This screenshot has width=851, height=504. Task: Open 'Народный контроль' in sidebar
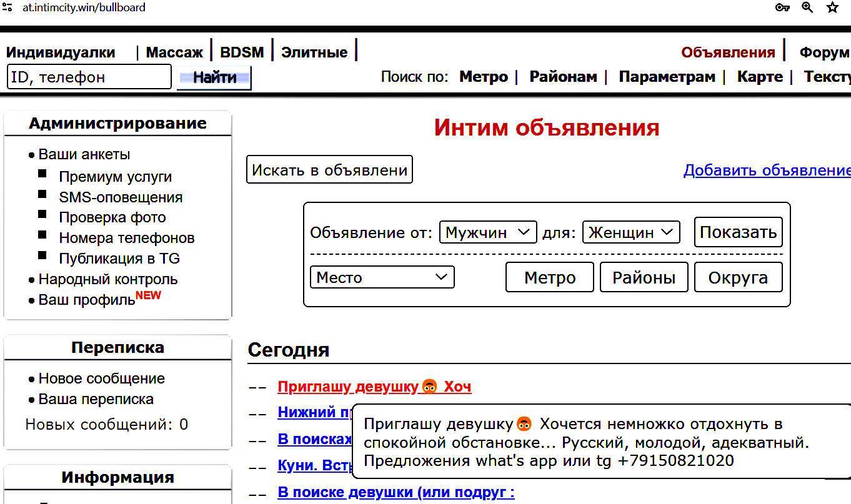point(108,279)
